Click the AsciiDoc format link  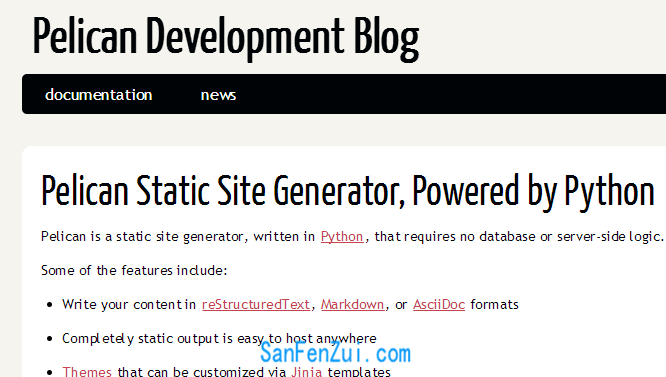coord(439,304)
